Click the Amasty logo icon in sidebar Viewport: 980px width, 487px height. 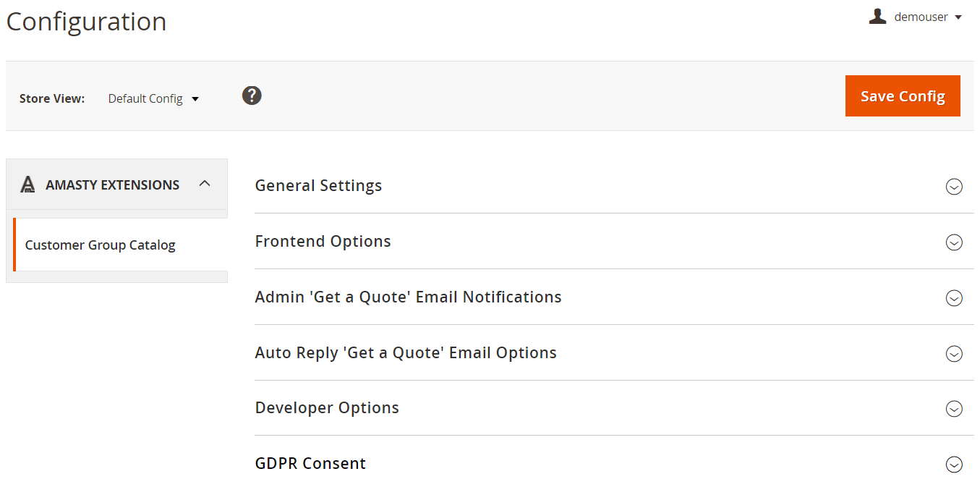[x=27, y=185]
